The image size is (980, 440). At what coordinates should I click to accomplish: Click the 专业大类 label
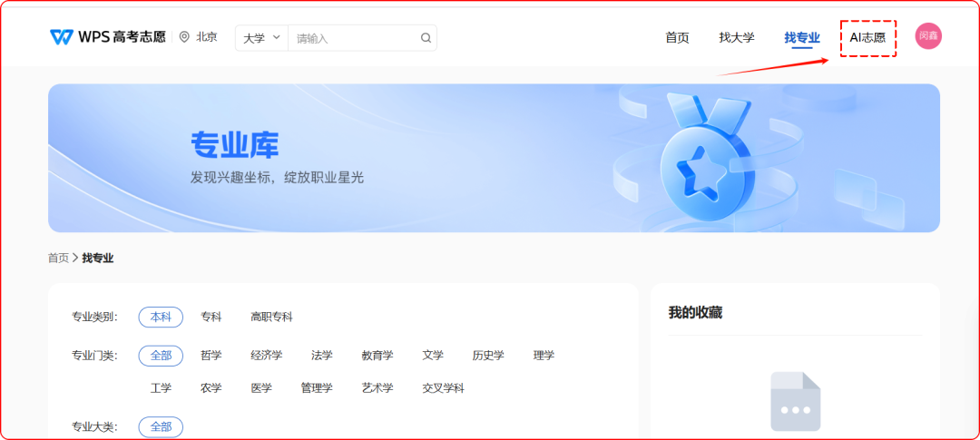point(94,427)
